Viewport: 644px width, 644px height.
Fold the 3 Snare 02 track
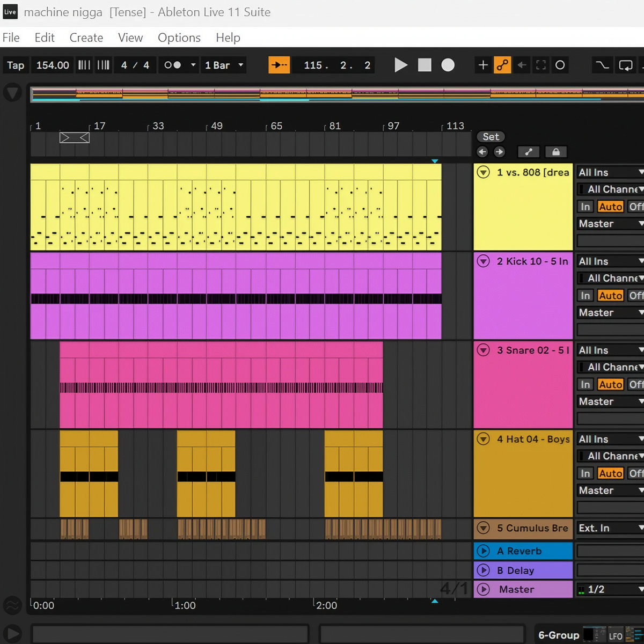(x=484, y=350)
